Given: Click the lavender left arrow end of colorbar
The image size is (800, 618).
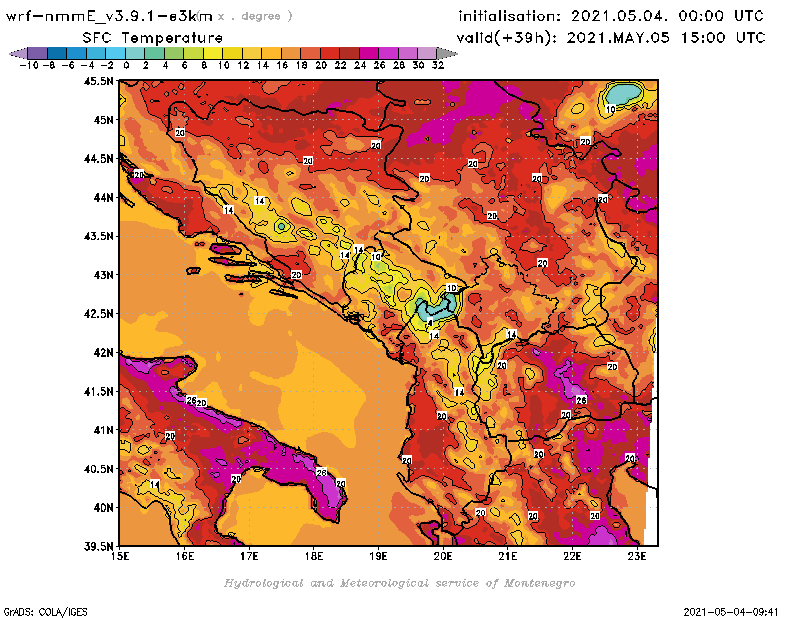Looking at the screenshot, I should [x=19, y=53].
